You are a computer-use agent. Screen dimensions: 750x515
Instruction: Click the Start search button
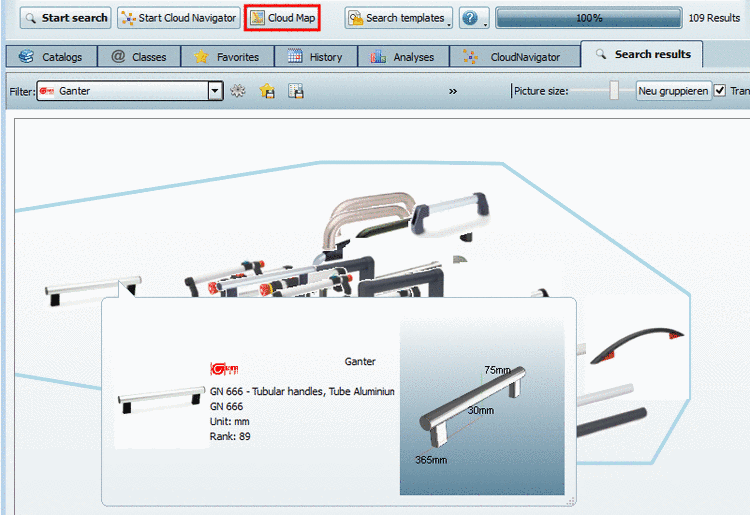(x=66, y=18)
